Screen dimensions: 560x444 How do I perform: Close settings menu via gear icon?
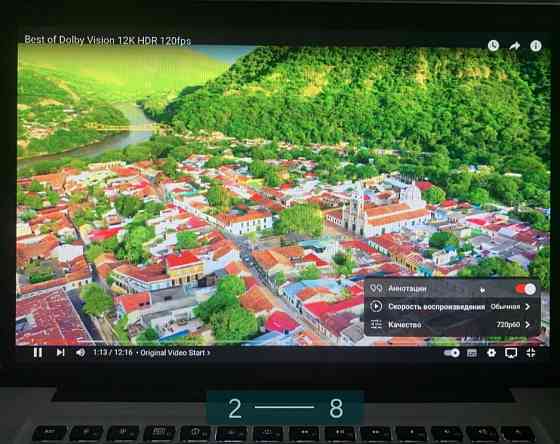(x=491, y=353)
